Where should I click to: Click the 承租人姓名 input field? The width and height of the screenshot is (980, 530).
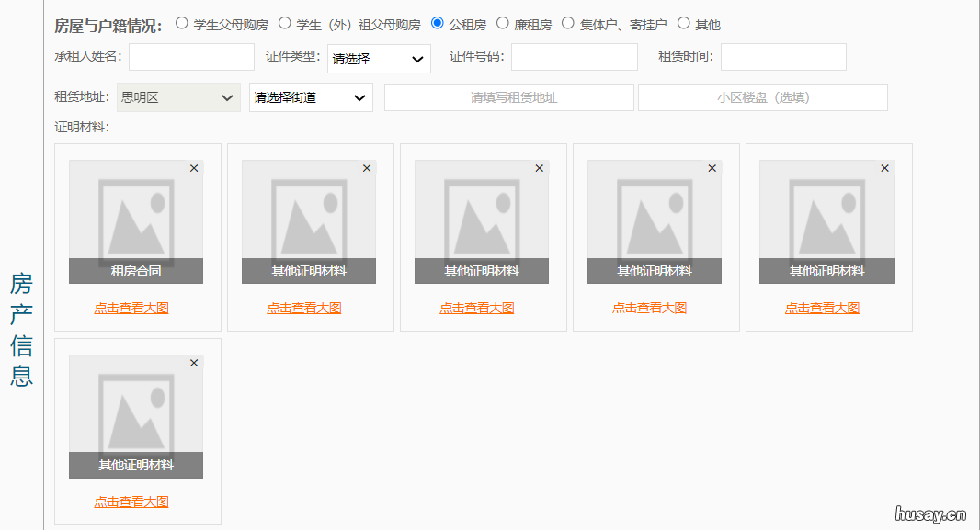[x=190, y=56]
